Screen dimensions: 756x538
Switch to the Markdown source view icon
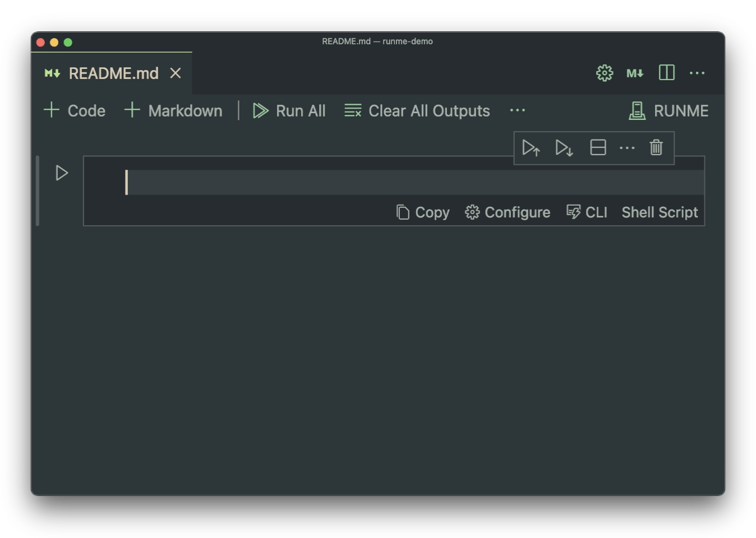[635, 73]
